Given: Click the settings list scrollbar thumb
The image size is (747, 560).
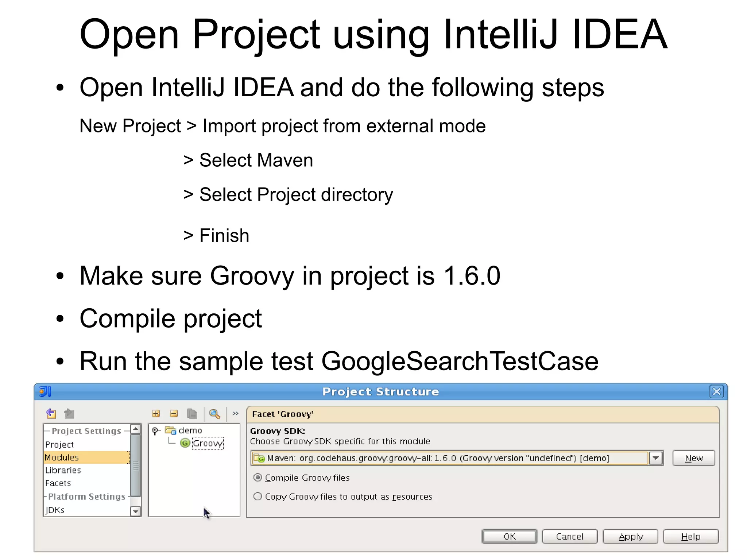Looking at the screenshot, I should 136,465.
